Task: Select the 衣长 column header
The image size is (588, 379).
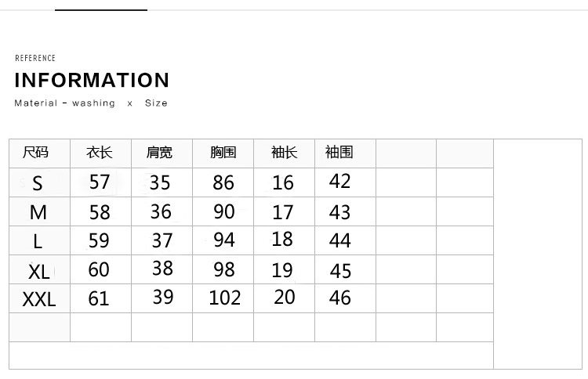Action: pyautogui.click(x=100, y=152)
